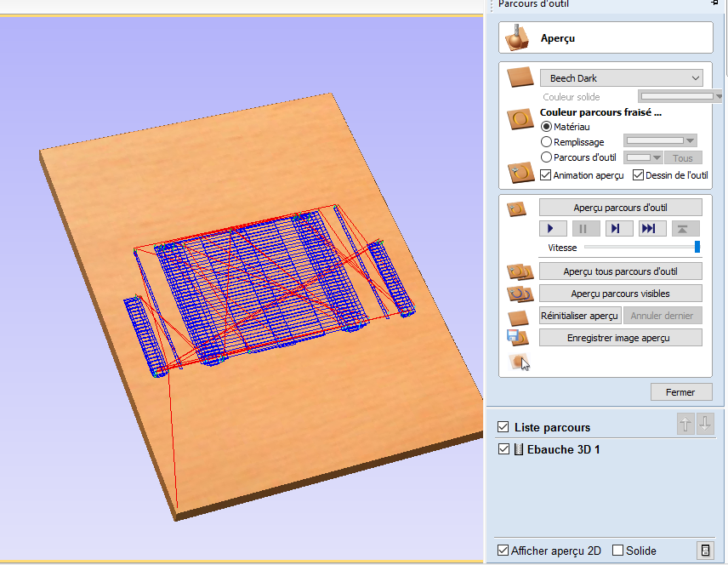Click the pin icon of the Parcours d'outil panel
Viewport: 728px width, 565px height.
[x=715, y=3]
